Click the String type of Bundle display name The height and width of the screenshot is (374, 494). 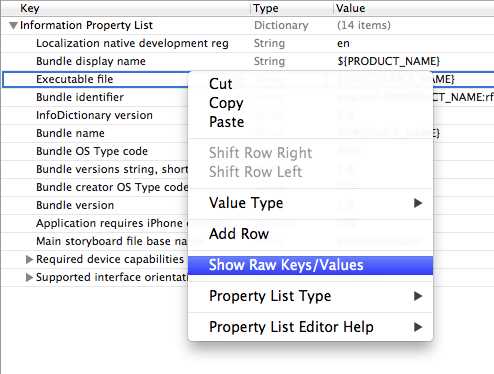tap(269, 62)
